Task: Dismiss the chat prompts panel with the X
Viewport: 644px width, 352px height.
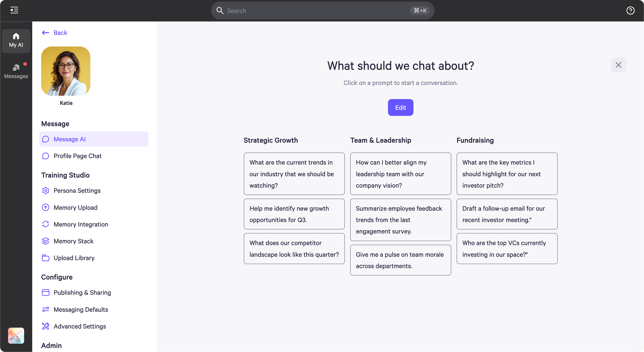Action: 618,65
